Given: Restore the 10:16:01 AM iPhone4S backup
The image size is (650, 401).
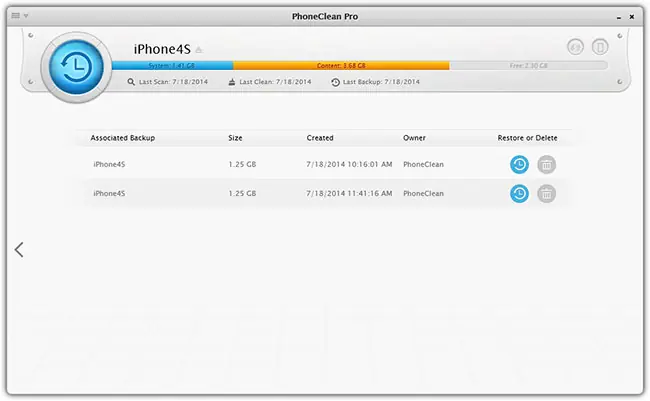Looking at the screenshot, I should point(519,165).
